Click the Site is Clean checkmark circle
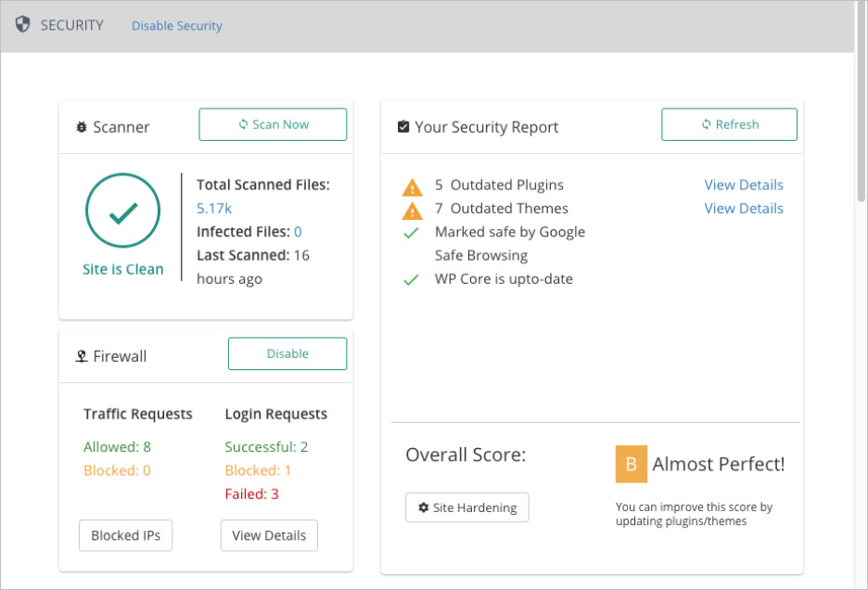The width and height of the screenshot is (868, 590). click(123, 211)
